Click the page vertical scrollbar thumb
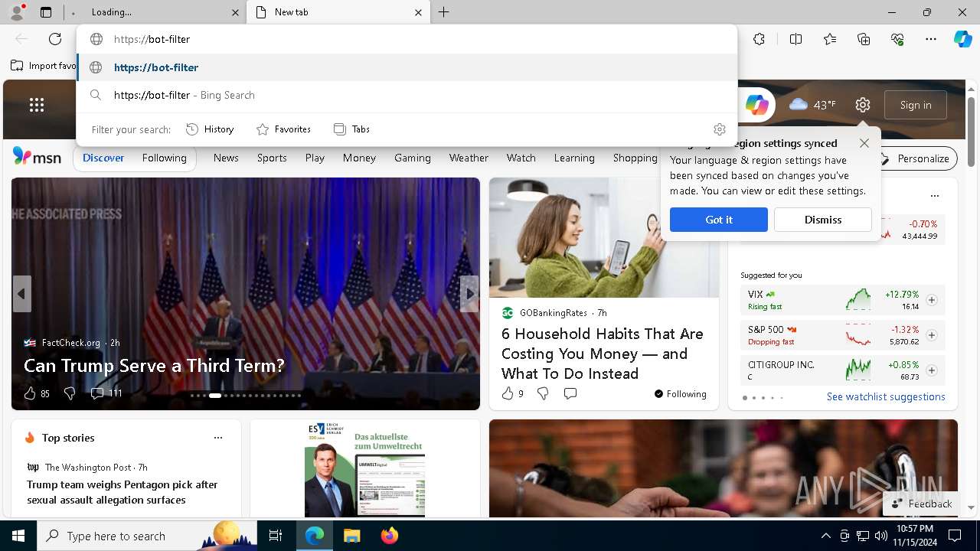This screenshot has width=980, height=551. pyautogui.click(x=972, y=132)
